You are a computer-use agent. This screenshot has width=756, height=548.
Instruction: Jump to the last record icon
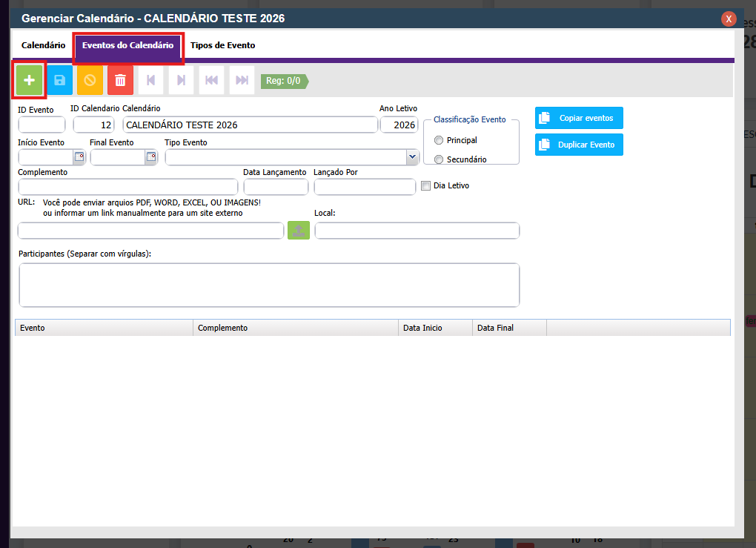242,80
